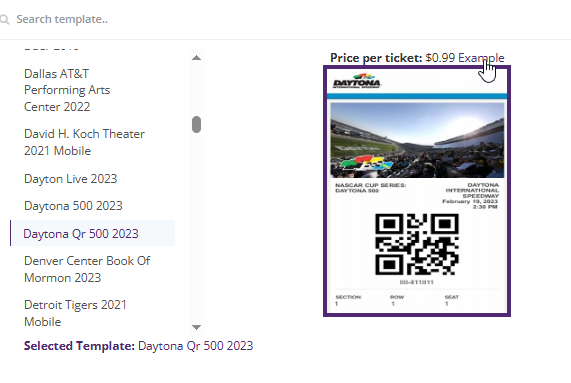Choose the Dayton Live 2023 template
Viewport: 571px width, 383px height.
tap(71, 179)
